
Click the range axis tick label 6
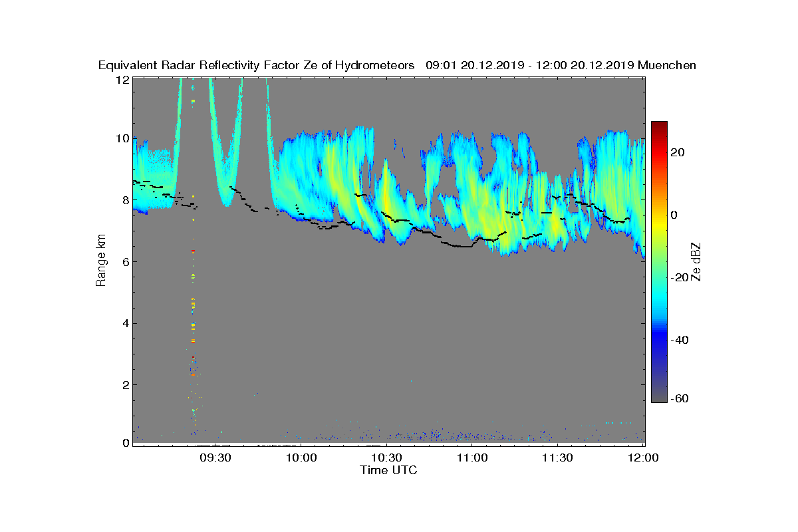(x=125, y=262)
